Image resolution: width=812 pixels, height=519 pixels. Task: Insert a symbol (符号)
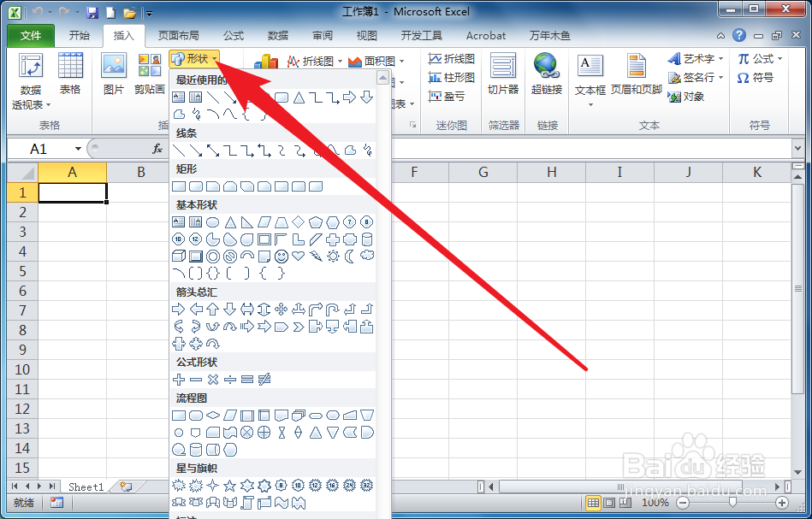[x=756, y=78]
